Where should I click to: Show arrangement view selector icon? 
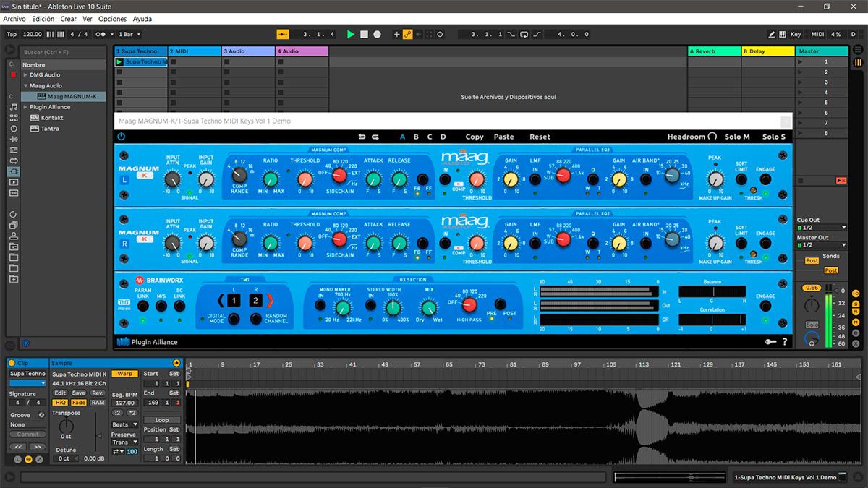coord(859,51)
